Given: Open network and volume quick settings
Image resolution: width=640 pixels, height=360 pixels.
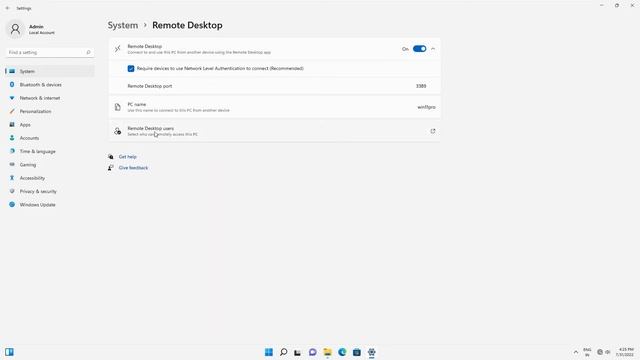Looking at the screenshot, I should [604, 352].
